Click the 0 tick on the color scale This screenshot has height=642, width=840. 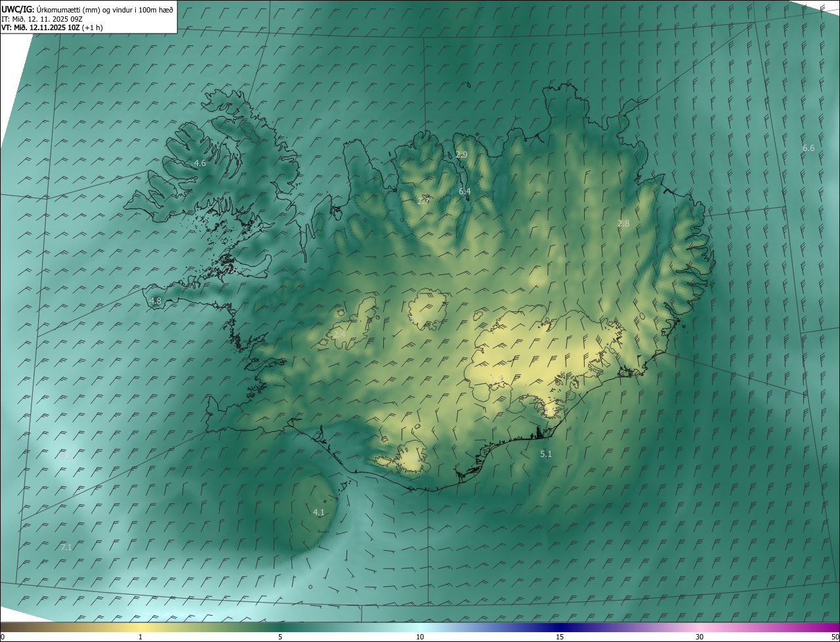pos(3,637)
